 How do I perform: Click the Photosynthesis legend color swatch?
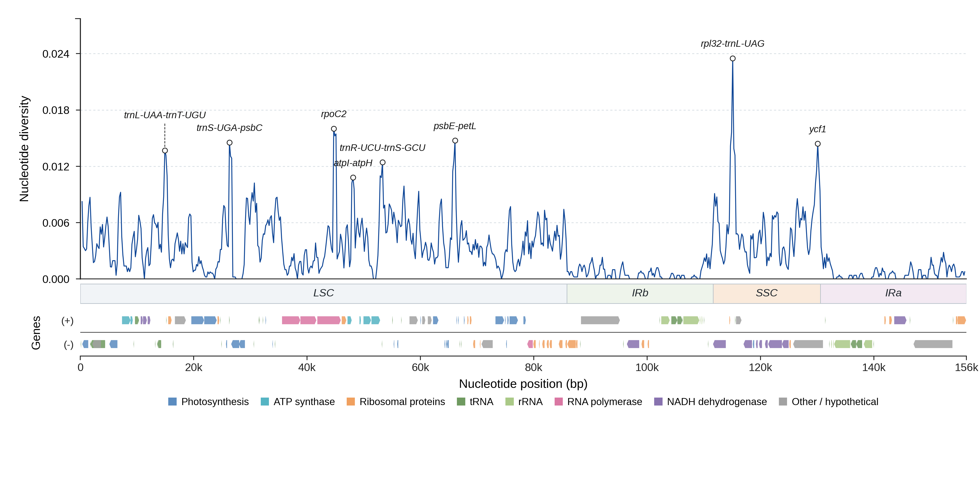pos(172,402)
